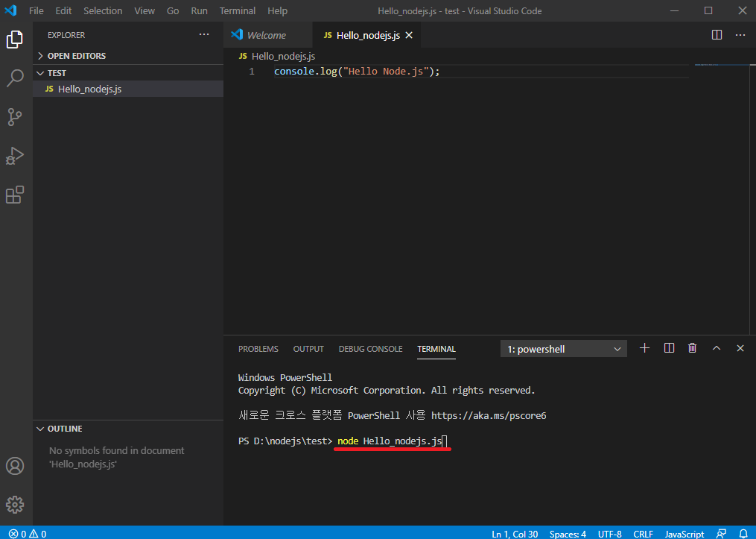This screenshot has height=539, width=756.
Task: Open the Go menu
Action: (x=173, y=10)
